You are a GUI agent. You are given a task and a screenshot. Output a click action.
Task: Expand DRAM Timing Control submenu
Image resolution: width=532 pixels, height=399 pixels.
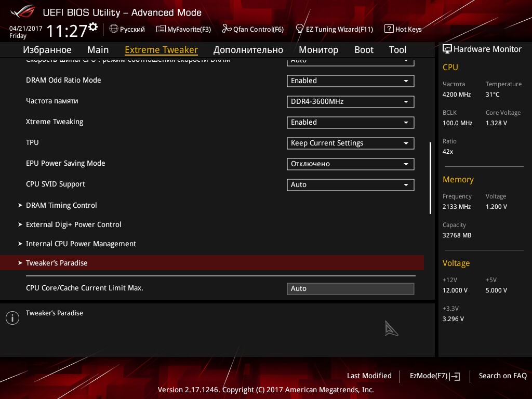(x=61, y=205)
